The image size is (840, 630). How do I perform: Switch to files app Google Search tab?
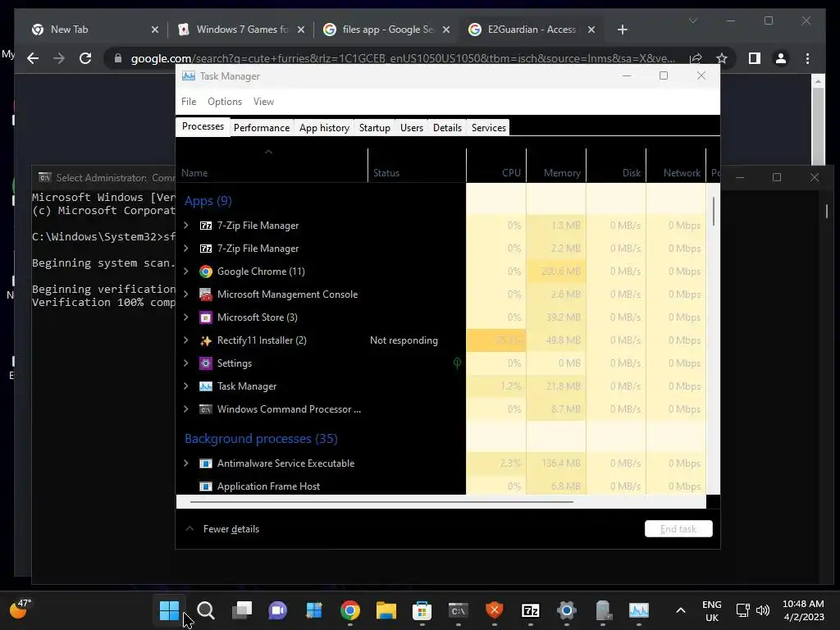[x=388, y=30]
